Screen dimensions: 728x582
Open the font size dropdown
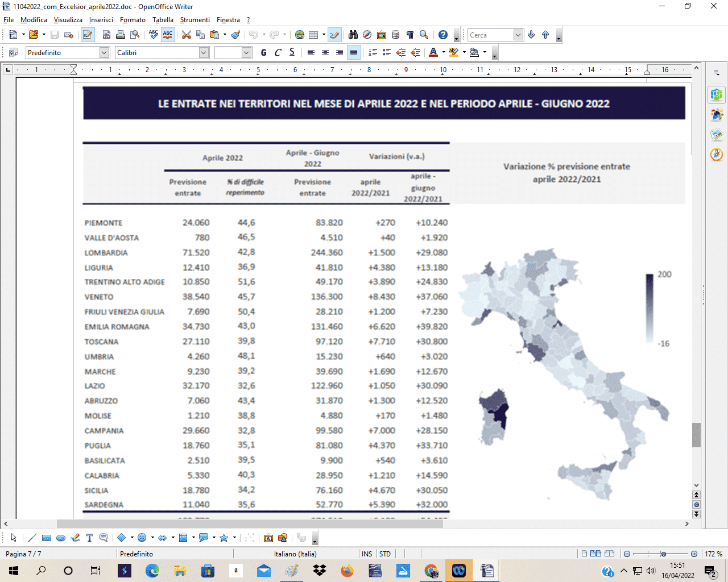[x=246, y=52]
